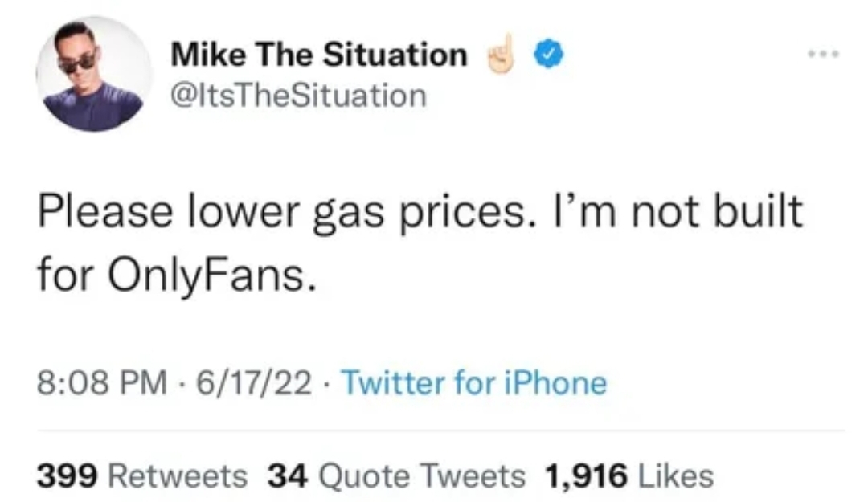
Task: Open the three-dot more options menu
Action: click(x=823, y=55)
